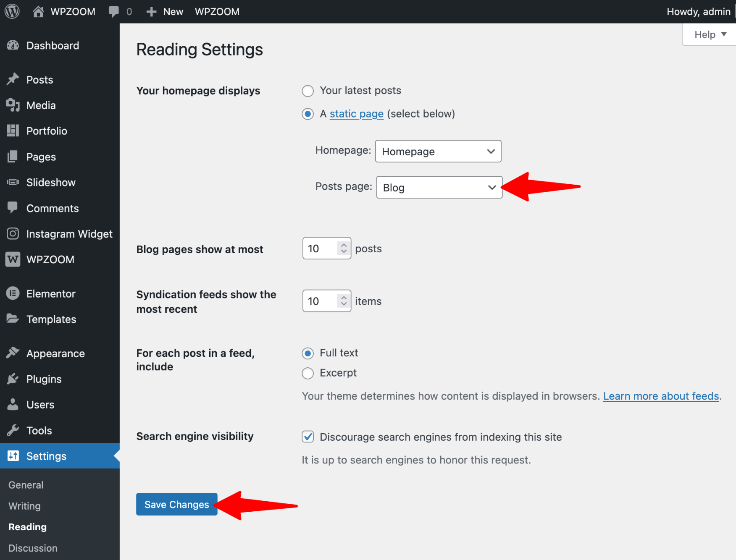Open the comments bubble icon in admin bar
This screenshot has width=736, height=560.
pyautogui.click(x=113, y=11)
